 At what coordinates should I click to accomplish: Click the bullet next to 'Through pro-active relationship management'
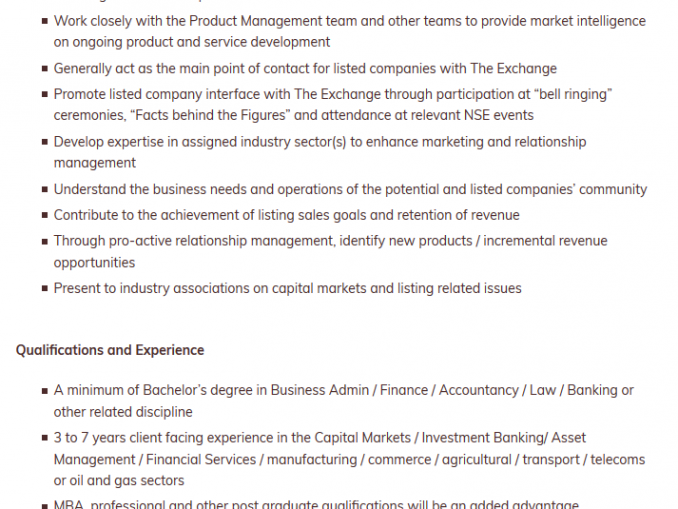45,241
